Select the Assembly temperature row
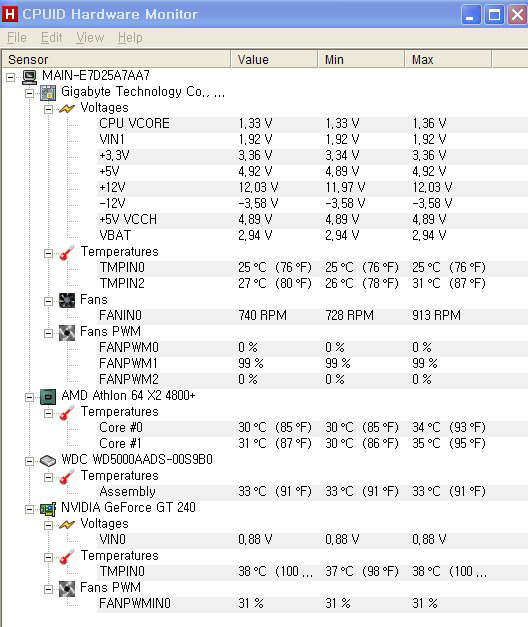The image size is (528, 627). click(x=312, y=492)
